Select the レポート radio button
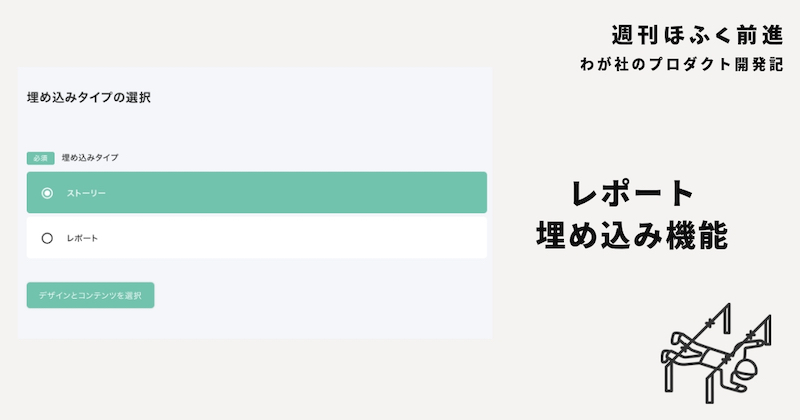 (x=47, y=238)
